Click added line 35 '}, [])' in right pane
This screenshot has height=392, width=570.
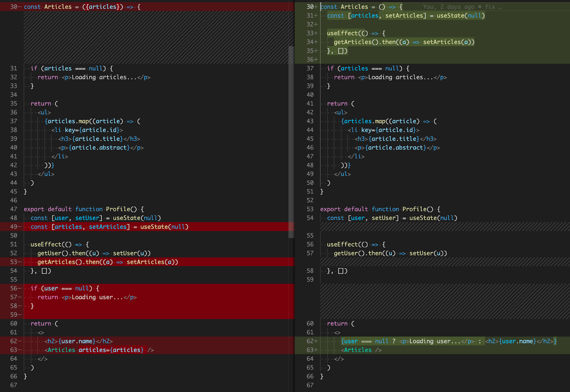pos(337,51)
